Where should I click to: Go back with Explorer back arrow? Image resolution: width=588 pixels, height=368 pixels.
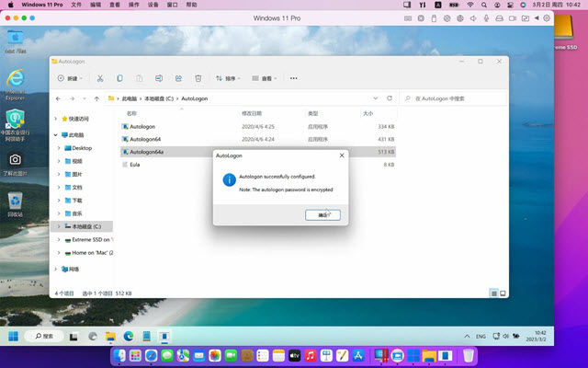coord(58,98)
